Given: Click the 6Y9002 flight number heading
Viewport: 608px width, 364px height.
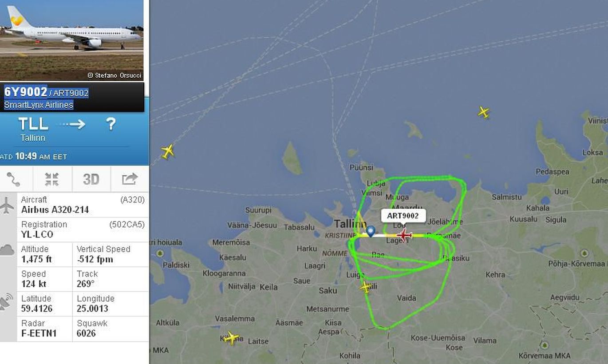Looking at the screenshot, I should point(25,92).
